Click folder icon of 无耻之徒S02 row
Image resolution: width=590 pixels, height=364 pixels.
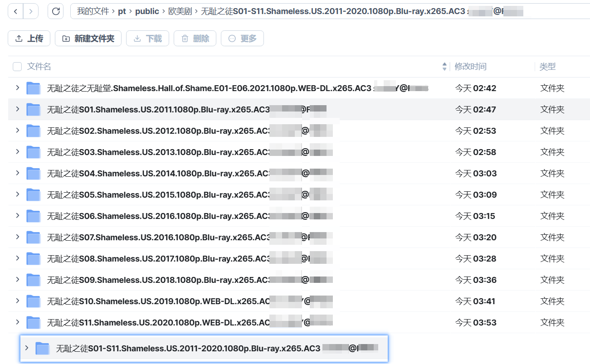coord(34,131)
